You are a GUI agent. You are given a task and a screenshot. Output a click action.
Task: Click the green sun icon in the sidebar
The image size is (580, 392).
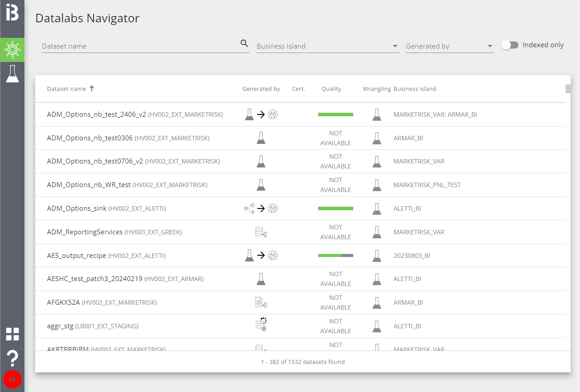point(12,49)
